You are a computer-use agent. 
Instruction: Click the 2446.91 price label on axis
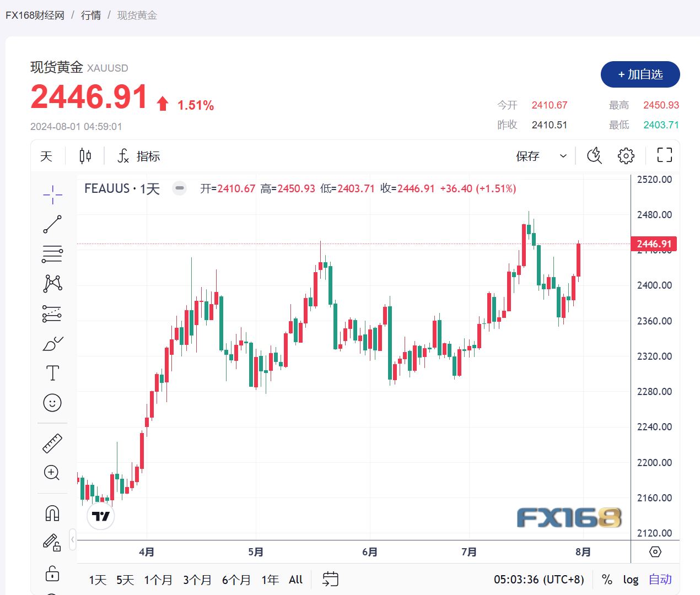point(654,244)
